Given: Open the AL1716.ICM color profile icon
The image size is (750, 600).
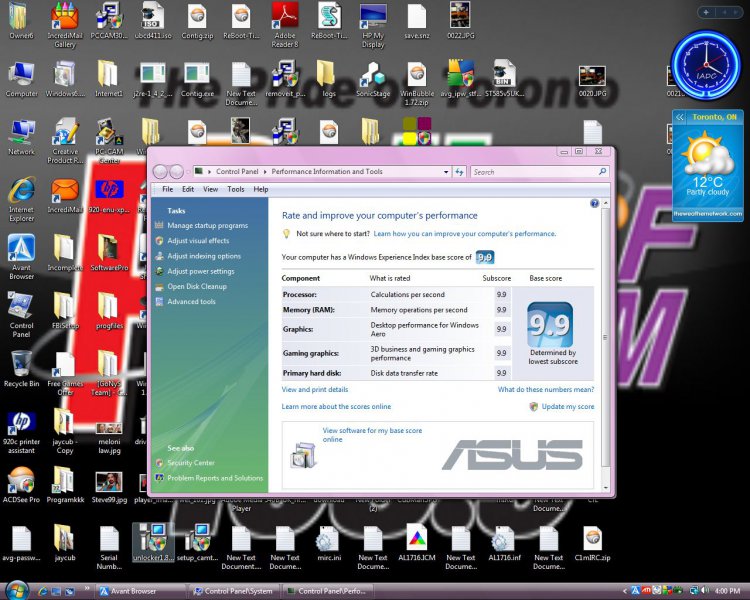Looking at the screenshot, I should (417, 543).
